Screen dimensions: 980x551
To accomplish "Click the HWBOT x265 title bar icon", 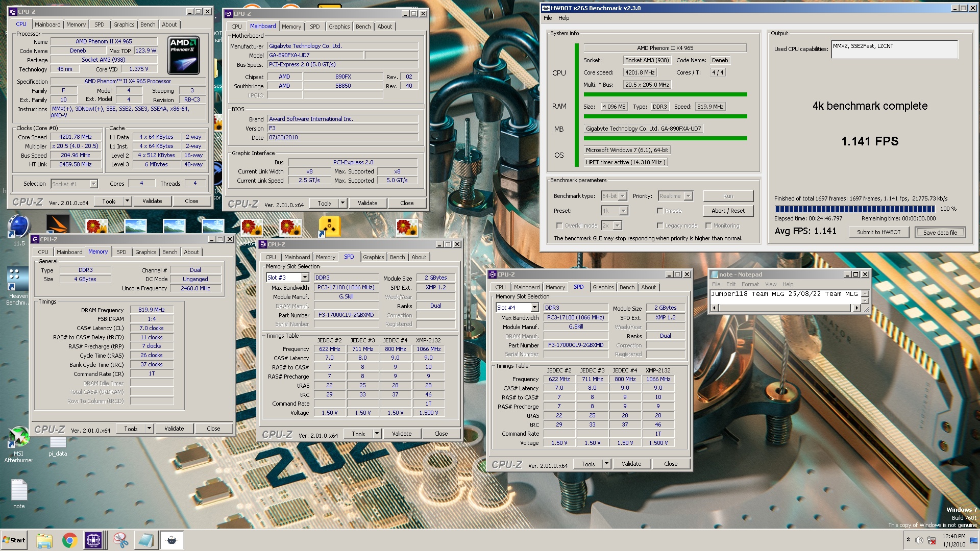I will click(x=546, y=8).
